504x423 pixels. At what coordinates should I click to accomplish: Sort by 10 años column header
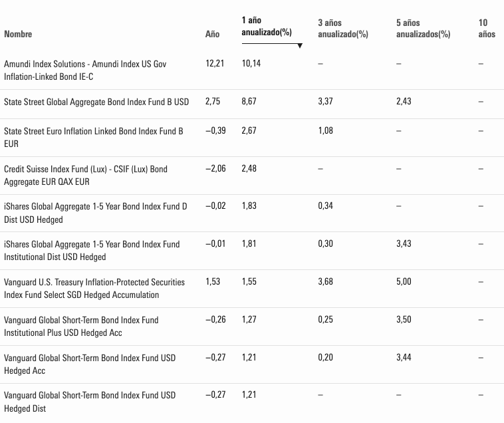(486, 29)
